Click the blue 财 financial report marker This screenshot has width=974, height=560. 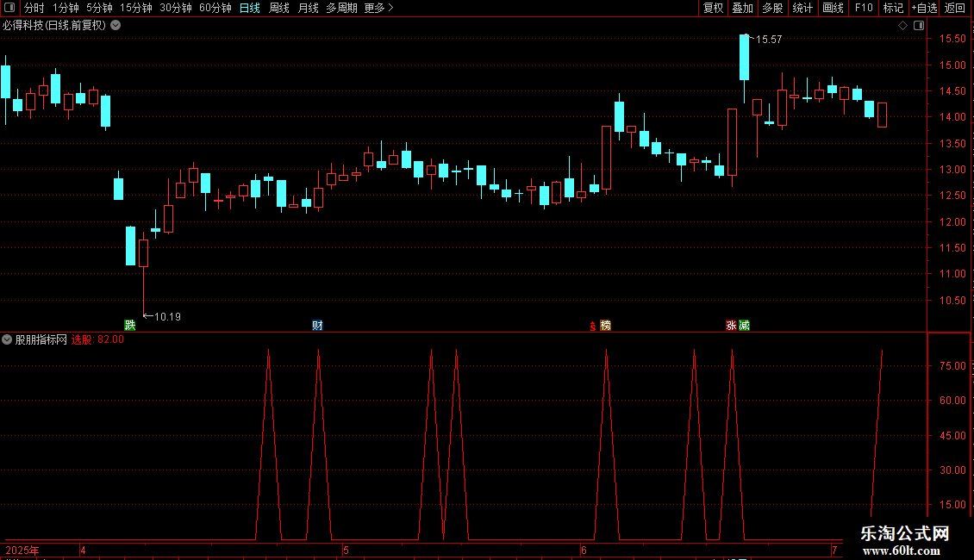click(x=317, y=326)
